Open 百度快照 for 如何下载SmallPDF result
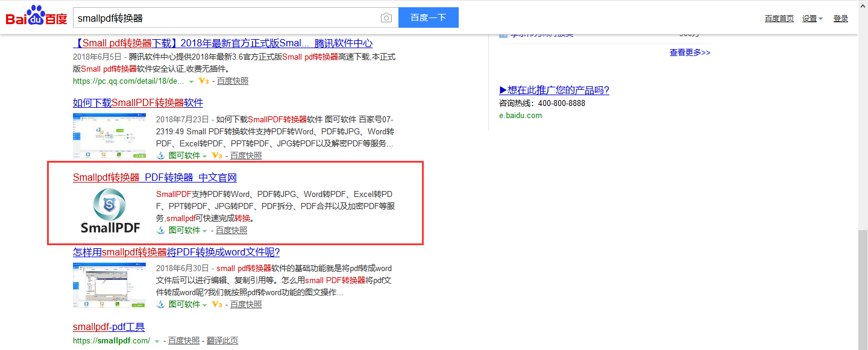 246,155
